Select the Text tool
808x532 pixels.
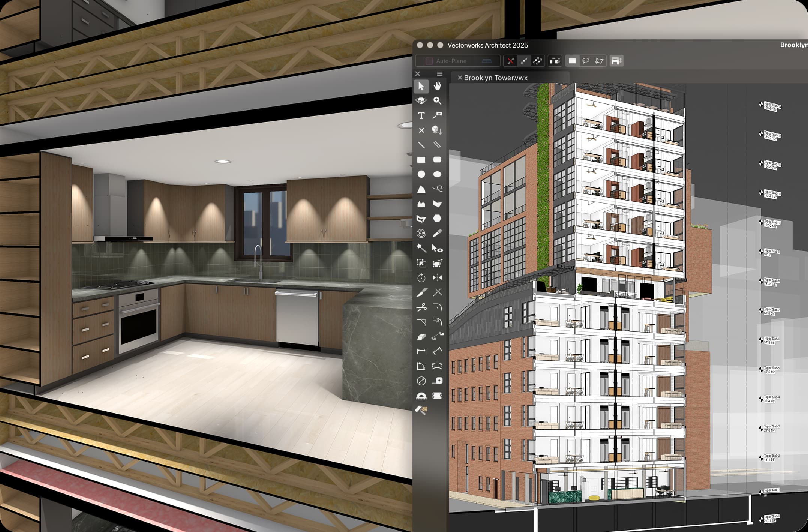[x=421, y=116]
